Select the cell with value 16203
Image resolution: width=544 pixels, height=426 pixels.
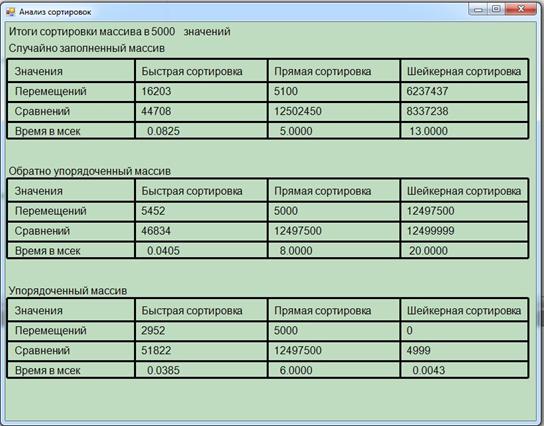(x=201, y=92)
